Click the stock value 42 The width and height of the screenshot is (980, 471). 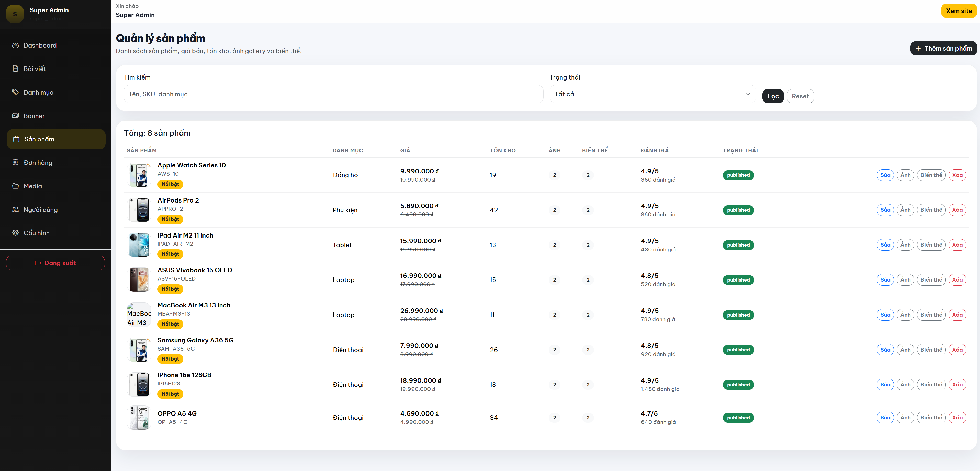tap(493, 210)
